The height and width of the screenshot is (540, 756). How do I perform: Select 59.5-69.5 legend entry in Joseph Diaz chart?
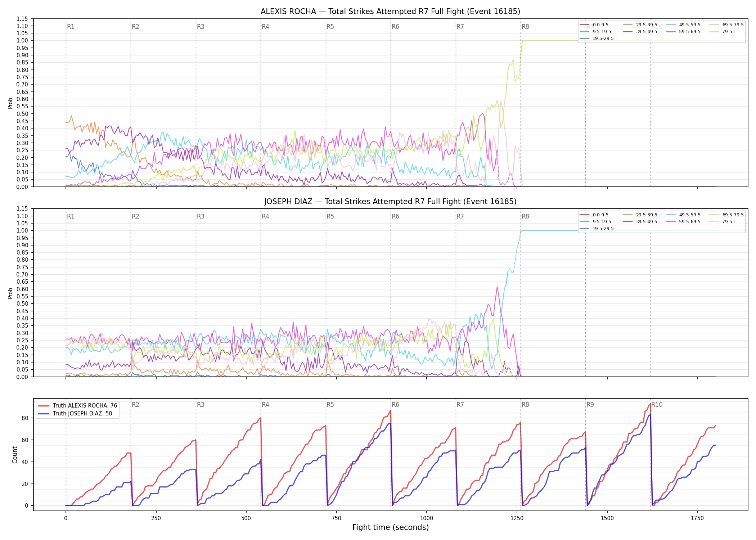[x=683, y=222]
